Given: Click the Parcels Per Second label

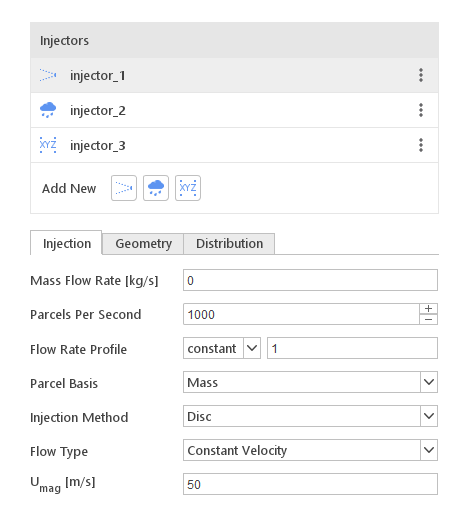Looking at the screenshot, I should tap(86, 315).
